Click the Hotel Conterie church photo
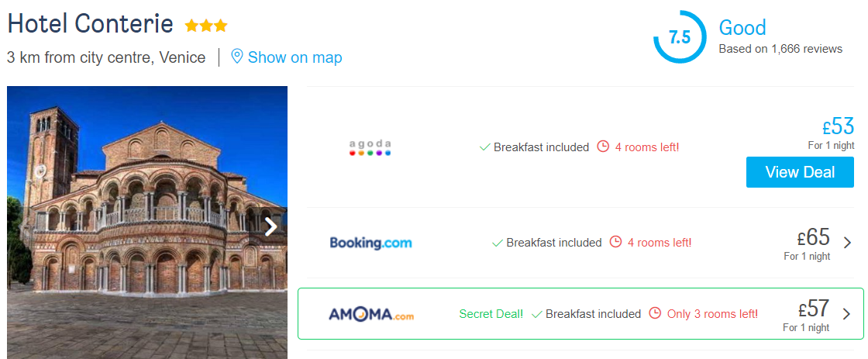This screenshot has height=359, width=868. [x=147, y=223]
